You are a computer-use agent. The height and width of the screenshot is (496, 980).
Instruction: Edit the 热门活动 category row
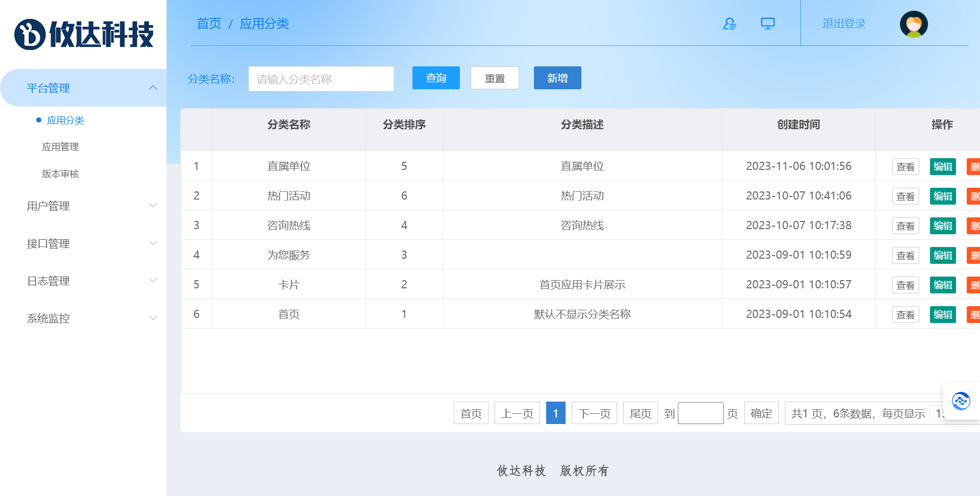tap(943, 196)
